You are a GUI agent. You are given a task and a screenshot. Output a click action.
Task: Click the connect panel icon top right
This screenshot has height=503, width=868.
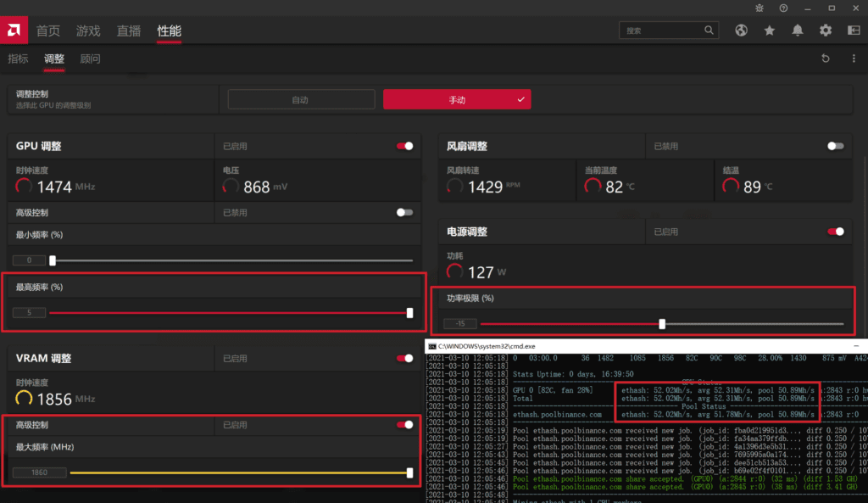[x=853, y=30]
